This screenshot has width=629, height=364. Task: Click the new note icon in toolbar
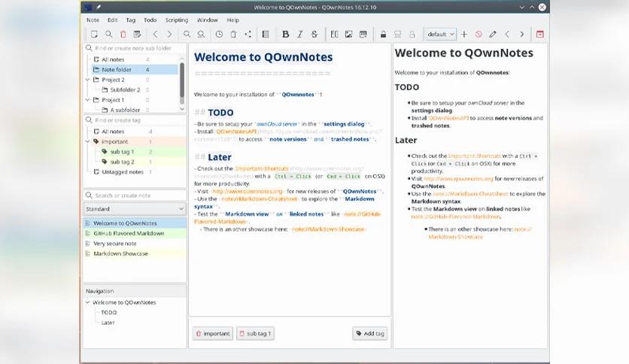pyautogui.click(x=94, y=35)
